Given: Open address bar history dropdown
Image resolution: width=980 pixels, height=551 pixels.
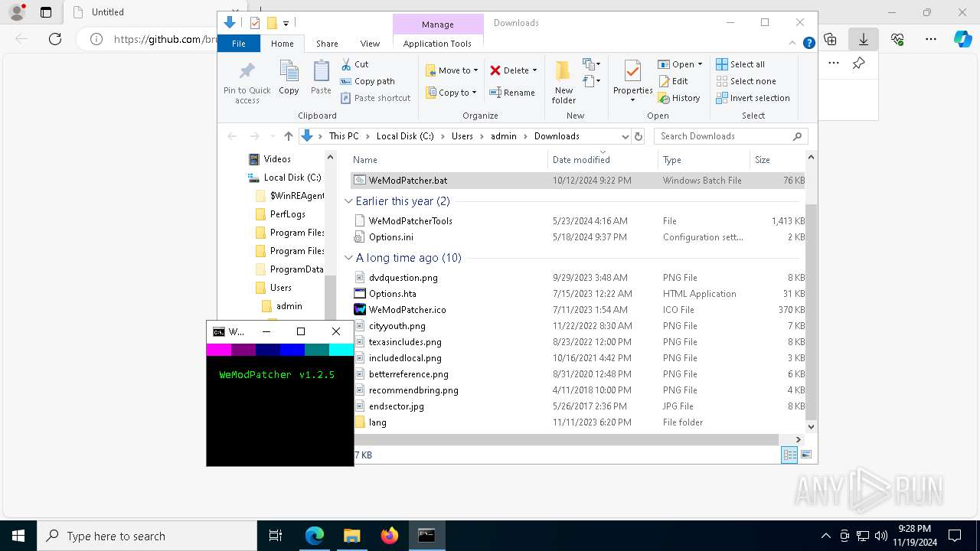Looking at the screenshot, I should pos(625,136).
